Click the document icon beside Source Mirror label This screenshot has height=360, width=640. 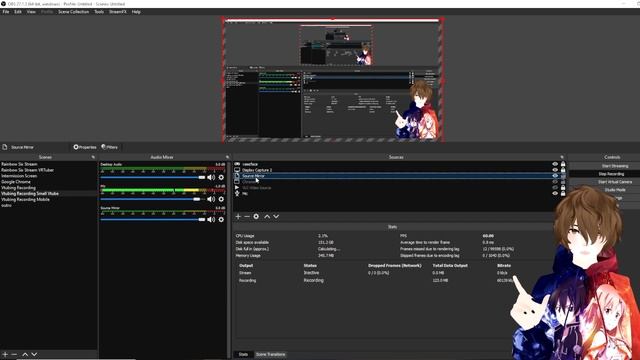(x=5, y=147)
